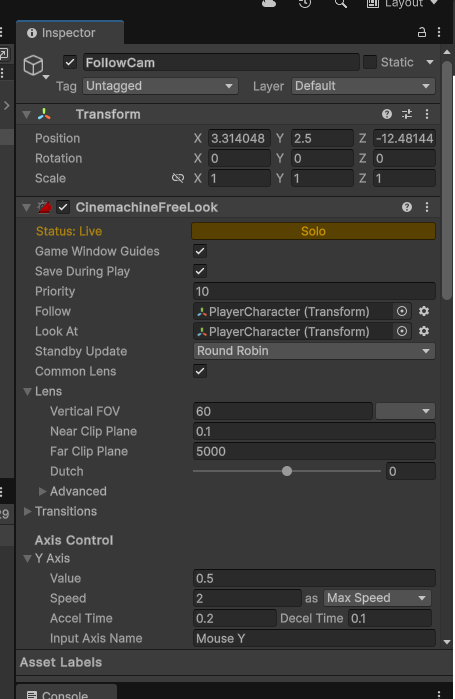Click Near Clip Plane field 0.1
Image resolution: width=455 pixels, height=699 pixels.
point(314,431)
